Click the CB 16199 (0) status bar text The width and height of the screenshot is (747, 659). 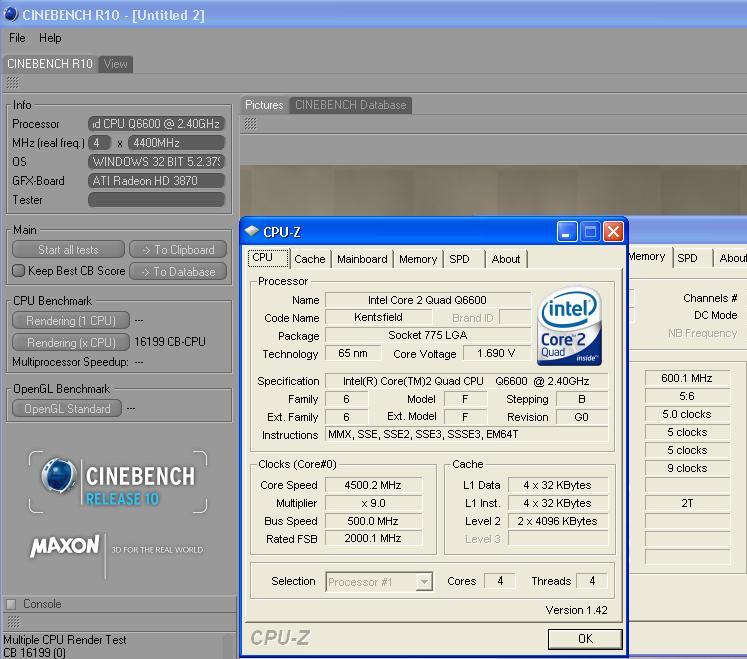35,653
